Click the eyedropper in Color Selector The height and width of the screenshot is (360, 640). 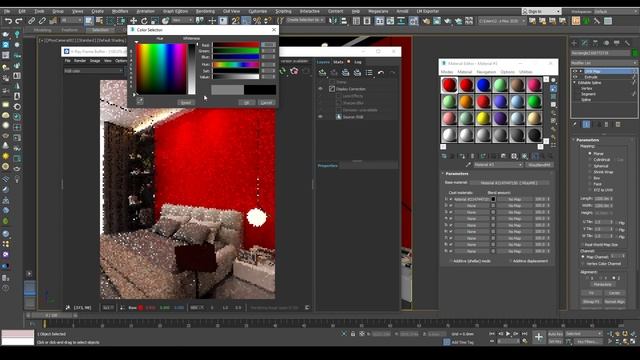[x=140, y=101]
